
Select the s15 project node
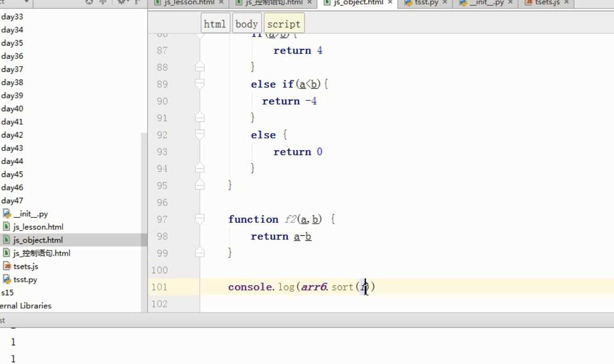[x=8, y=293]
